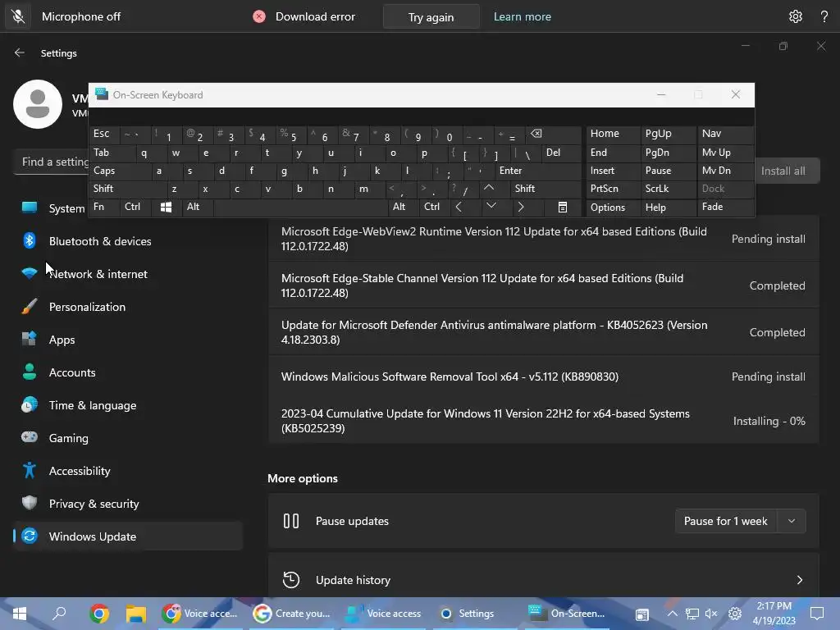Viewport: 840px width, 630px height.
Task: Click Try again button
Action: pos(431,17)
